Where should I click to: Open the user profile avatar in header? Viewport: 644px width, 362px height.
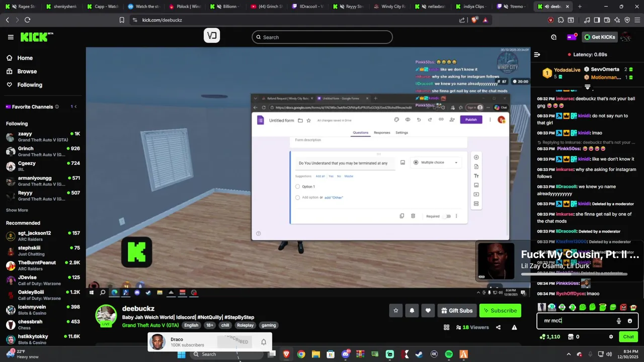[626, 37]
